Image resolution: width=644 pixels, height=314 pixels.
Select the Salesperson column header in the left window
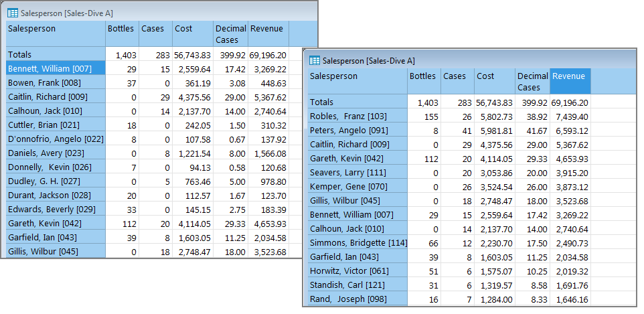tap(56, 33)
